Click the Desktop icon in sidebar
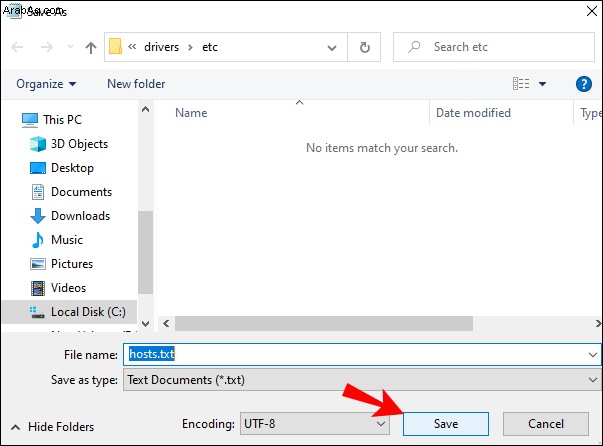The width and height of the screenshot is (603, 446). 38,168
